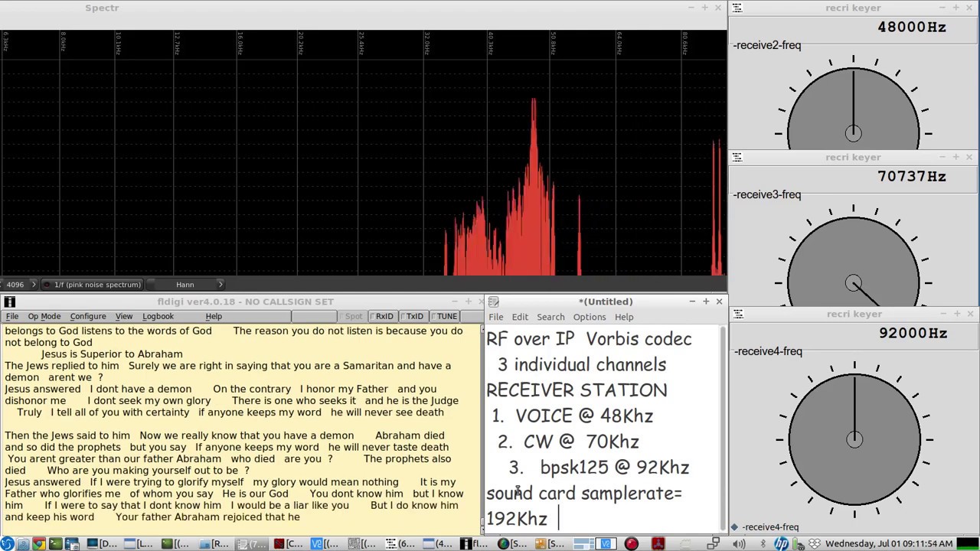980x551 pixels.
Task: Open the Dropbox tray icon
Action: point(815,543)
